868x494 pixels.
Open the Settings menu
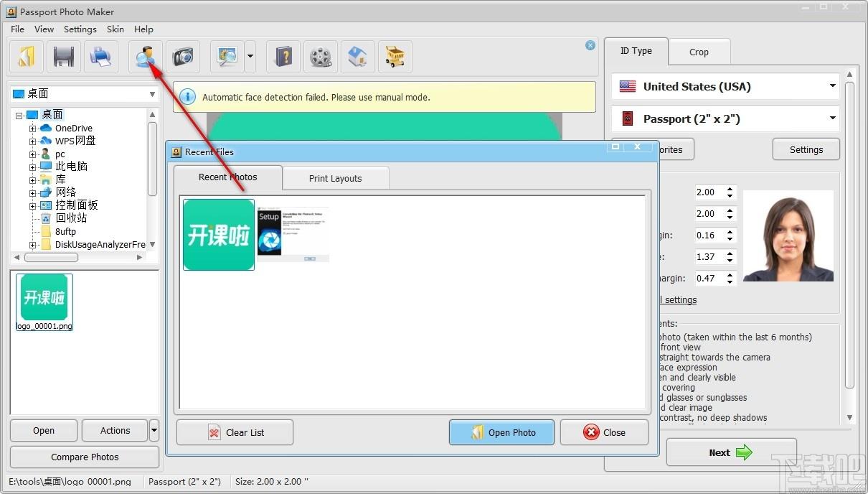[x=80, y=29]
